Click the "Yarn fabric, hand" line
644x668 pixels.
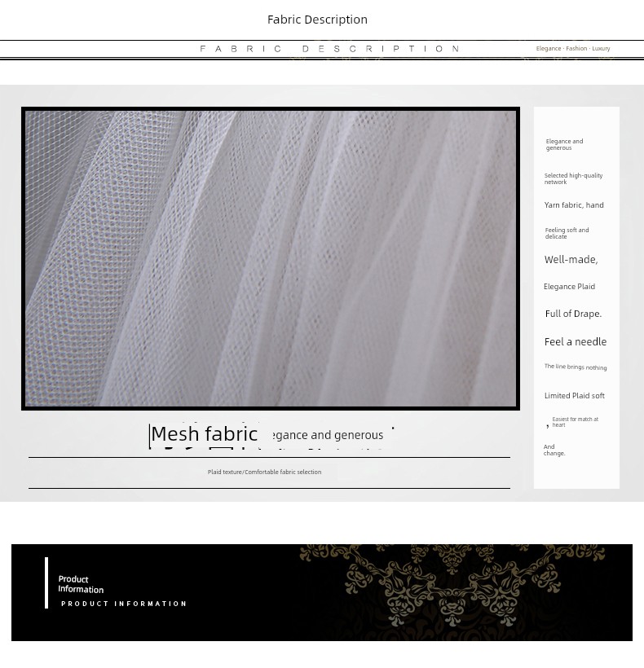point(574,205)
